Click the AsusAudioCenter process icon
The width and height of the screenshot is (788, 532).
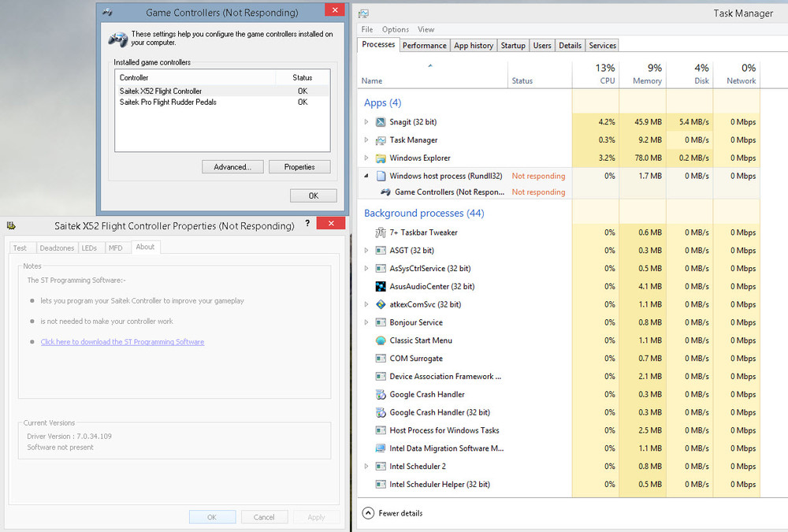pos(381,287)
